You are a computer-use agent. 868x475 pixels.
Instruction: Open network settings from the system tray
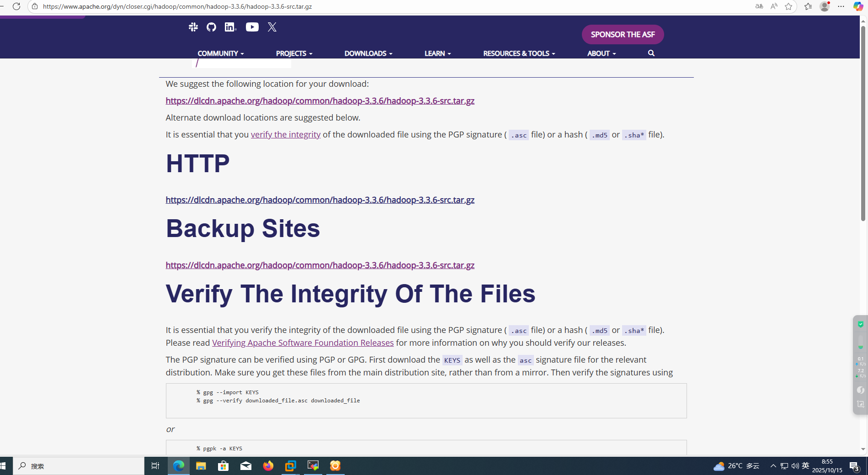tap(784, 466)
